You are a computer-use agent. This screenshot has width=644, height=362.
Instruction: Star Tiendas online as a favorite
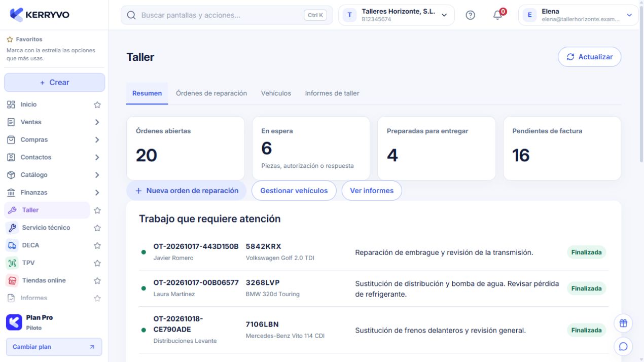97,281
